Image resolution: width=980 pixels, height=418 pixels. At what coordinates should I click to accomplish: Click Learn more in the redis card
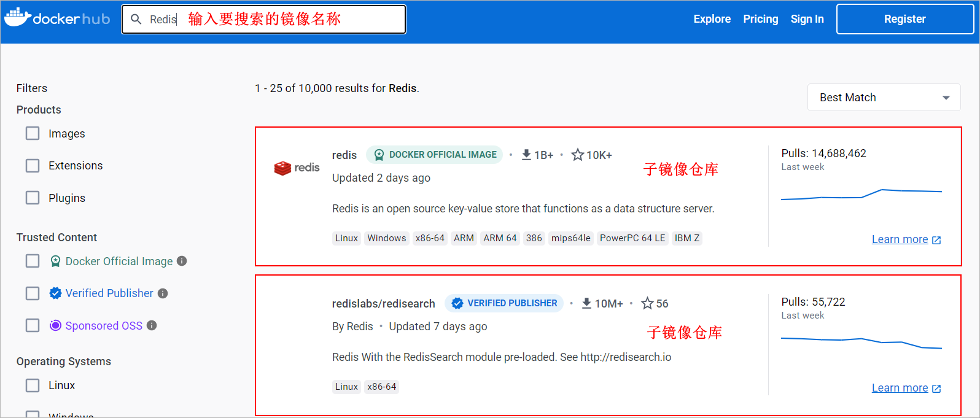pos(900,239)
